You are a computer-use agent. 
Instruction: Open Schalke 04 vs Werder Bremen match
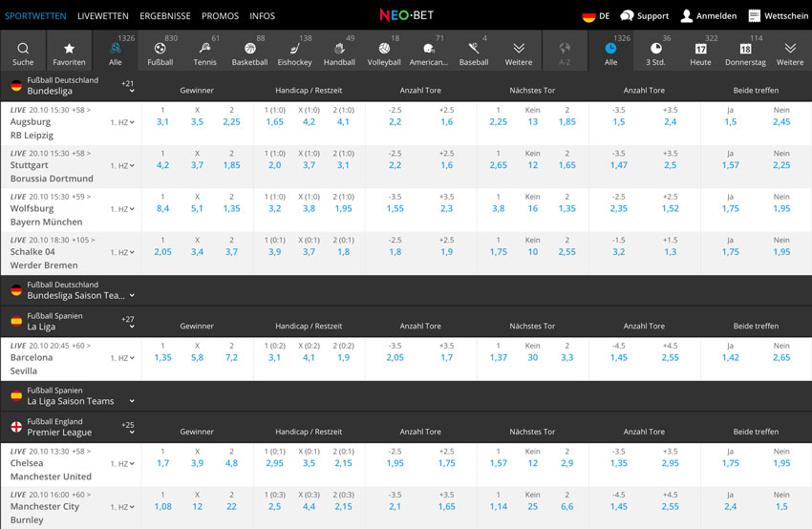(x=44, y=259)
